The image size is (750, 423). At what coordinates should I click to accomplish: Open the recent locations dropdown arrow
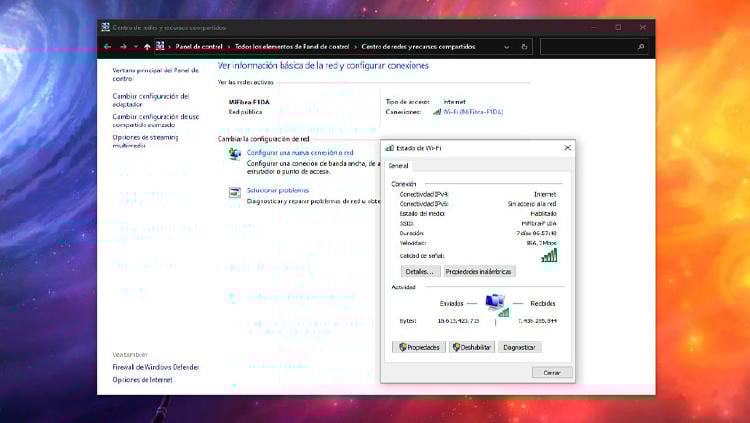[135, 46]
